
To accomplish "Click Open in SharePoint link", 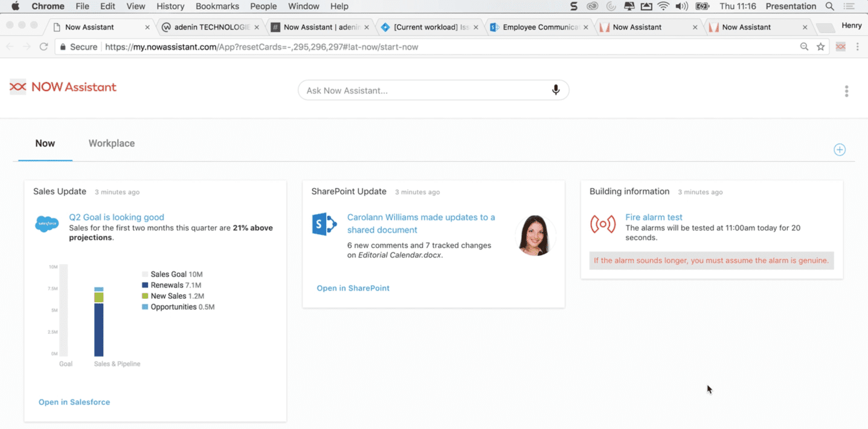I will click(x=353, y=288).
